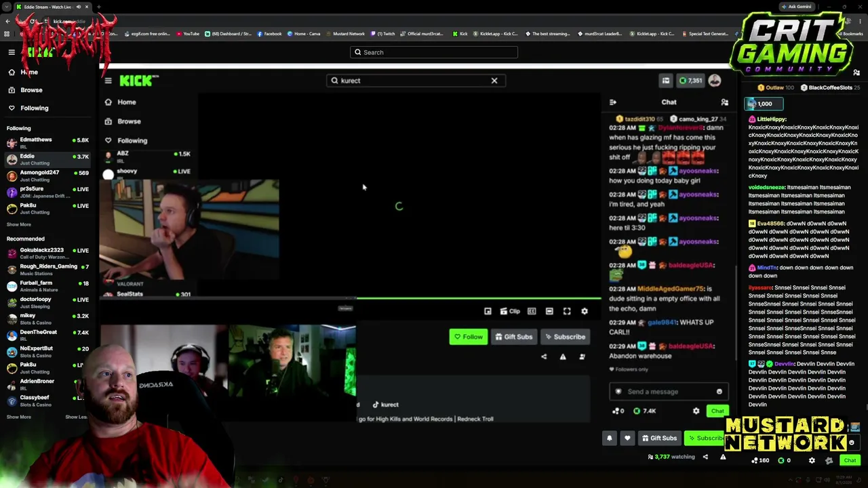Click the green Follow button

click(x=468, y=337)
